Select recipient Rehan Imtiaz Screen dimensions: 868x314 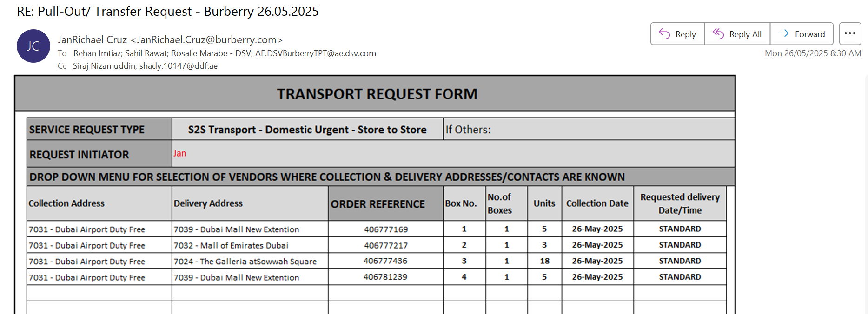pyautogui.click(x=97, y=53)
